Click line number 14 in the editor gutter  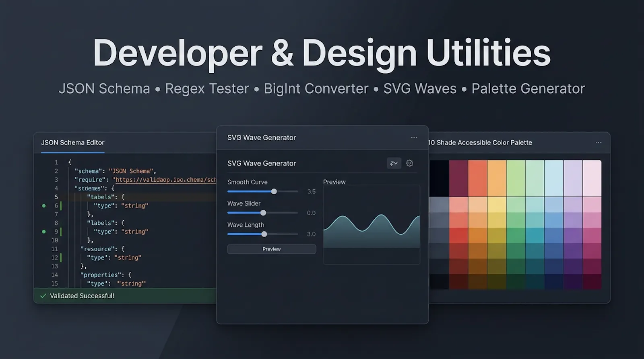point(55,275)
